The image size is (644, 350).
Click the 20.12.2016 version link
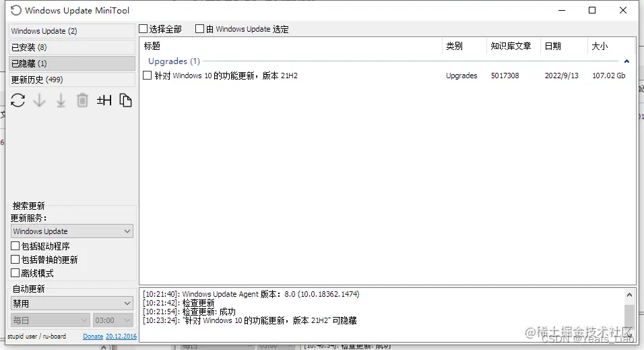click(x=121, y=336)
